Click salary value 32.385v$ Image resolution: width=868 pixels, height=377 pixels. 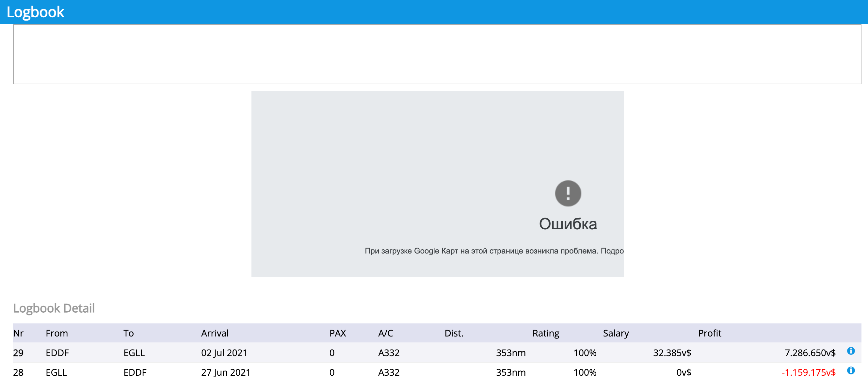tap(672, 353)
